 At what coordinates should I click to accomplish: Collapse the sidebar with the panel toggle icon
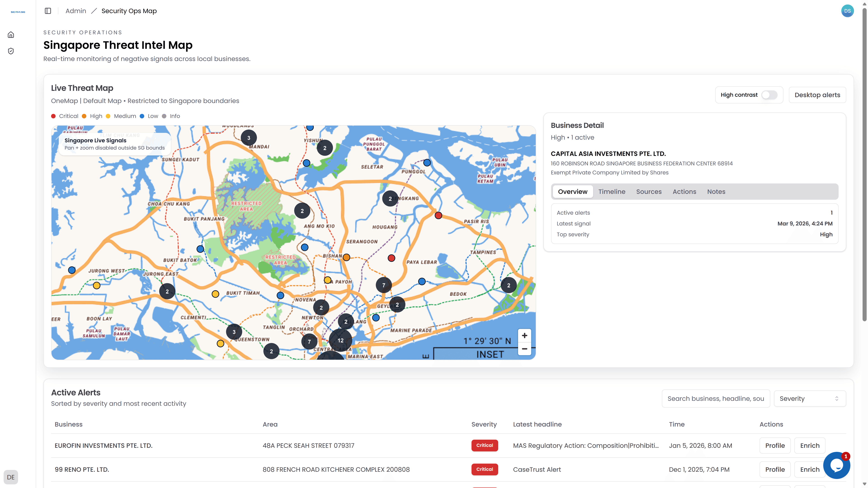(47, 11)
